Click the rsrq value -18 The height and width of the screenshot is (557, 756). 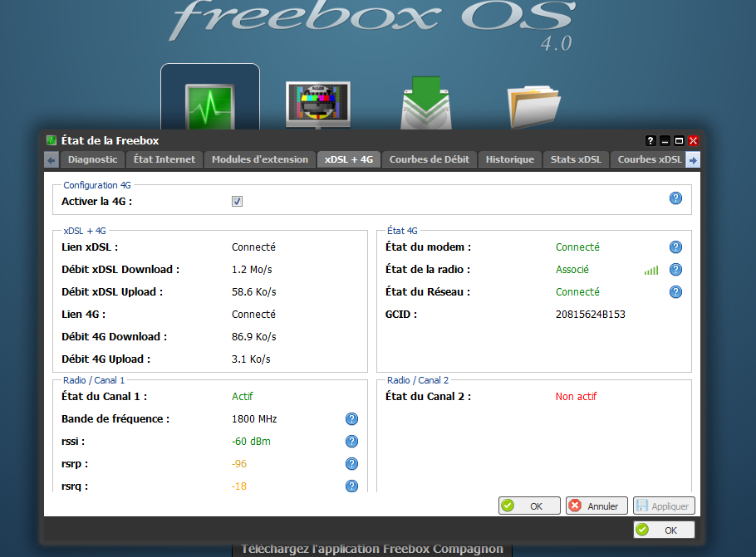click(x=238, y=486)
